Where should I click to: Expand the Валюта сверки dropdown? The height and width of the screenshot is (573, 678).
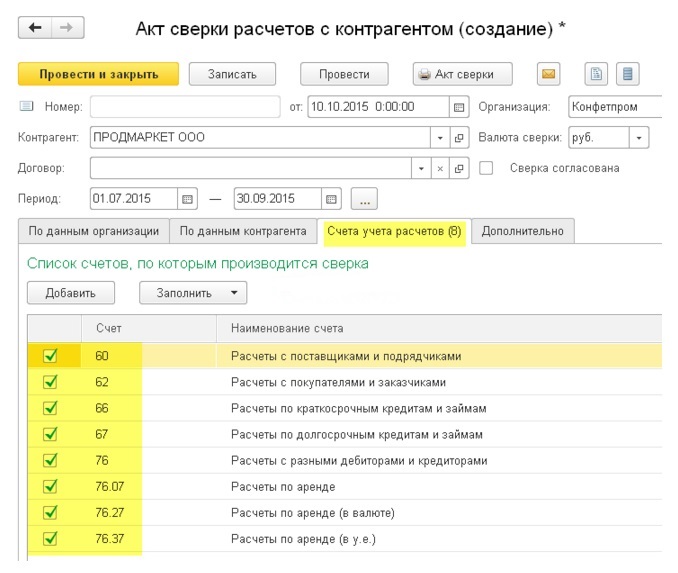639,138
